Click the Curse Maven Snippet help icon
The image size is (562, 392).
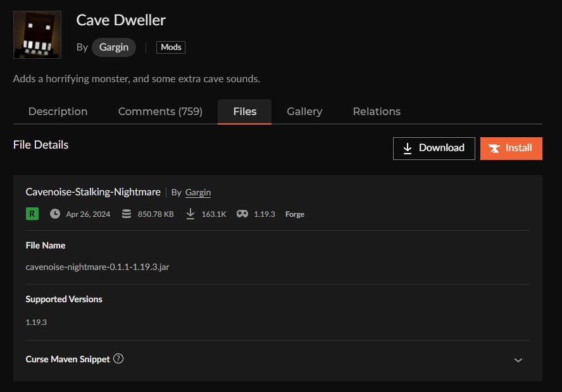click(x=118, y=358)
